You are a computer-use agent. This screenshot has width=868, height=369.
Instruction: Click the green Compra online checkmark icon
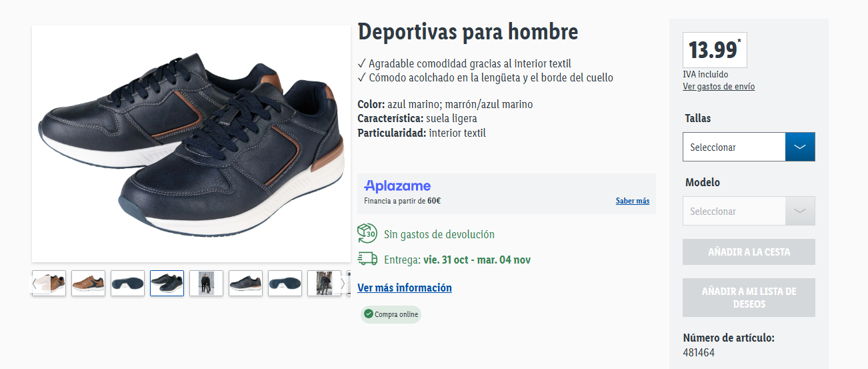click(x=369, y=314)
